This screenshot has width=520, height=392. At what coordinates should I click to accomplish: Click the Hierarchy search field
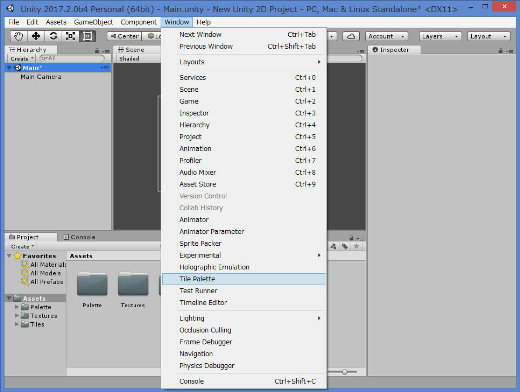71,58
